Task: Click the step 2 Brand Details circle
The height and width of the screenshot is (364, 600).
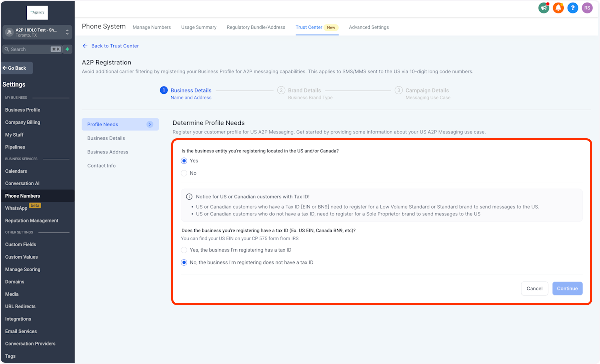Action: [281, 90]
